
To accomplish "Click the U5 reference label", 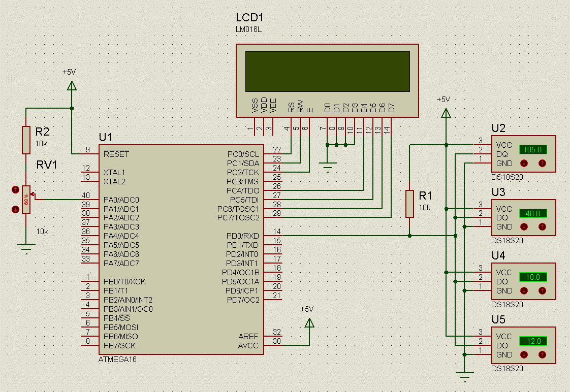I will [498, 320].
